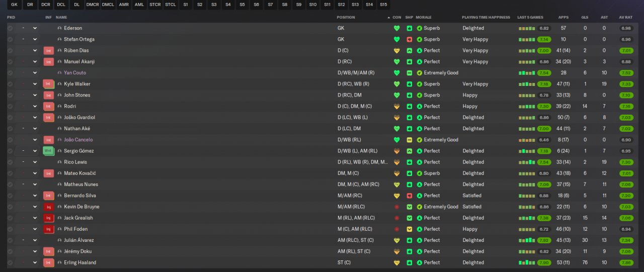Click the Int icon beside João Cancelo
Image resolution: width=644 pixels, height=272 pixels.
[x=48, y=140]
